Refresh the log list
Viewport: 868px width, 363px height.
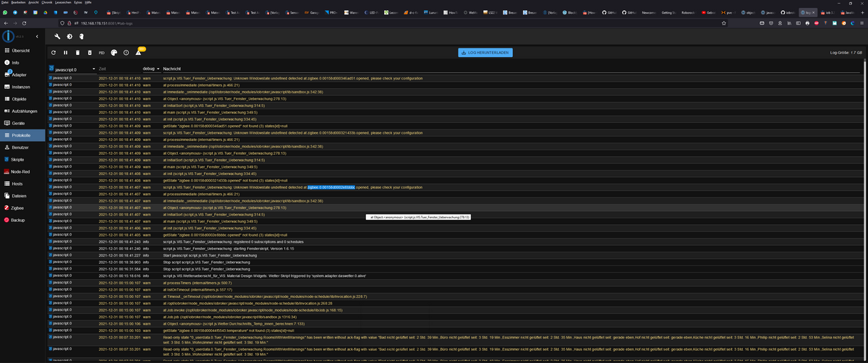[x=54, y=53]
